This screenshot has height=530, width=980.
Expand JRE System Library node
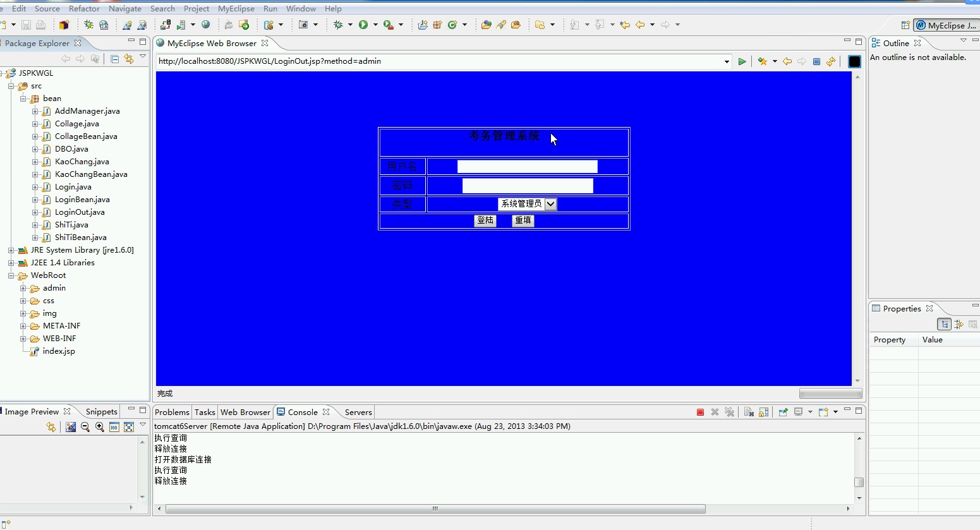(11, 250)
